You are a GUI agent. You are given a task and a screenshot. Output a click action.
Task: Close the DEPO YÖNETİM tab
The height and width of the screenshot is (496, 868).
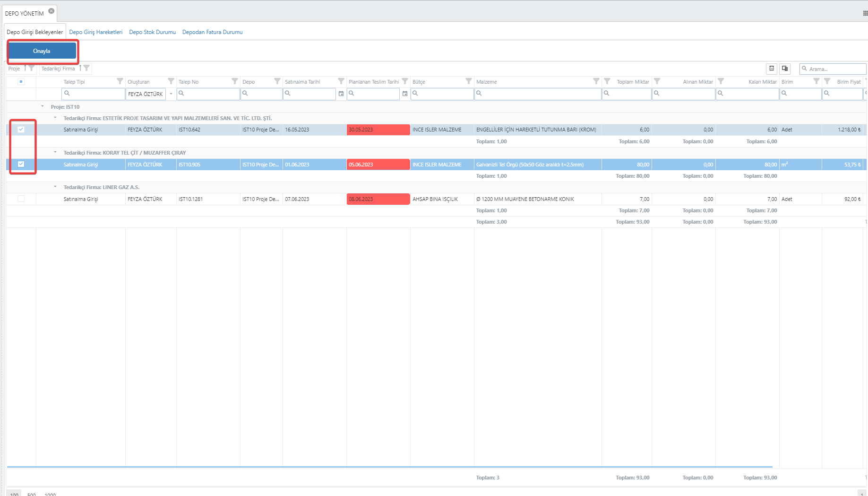click(51, 11)
